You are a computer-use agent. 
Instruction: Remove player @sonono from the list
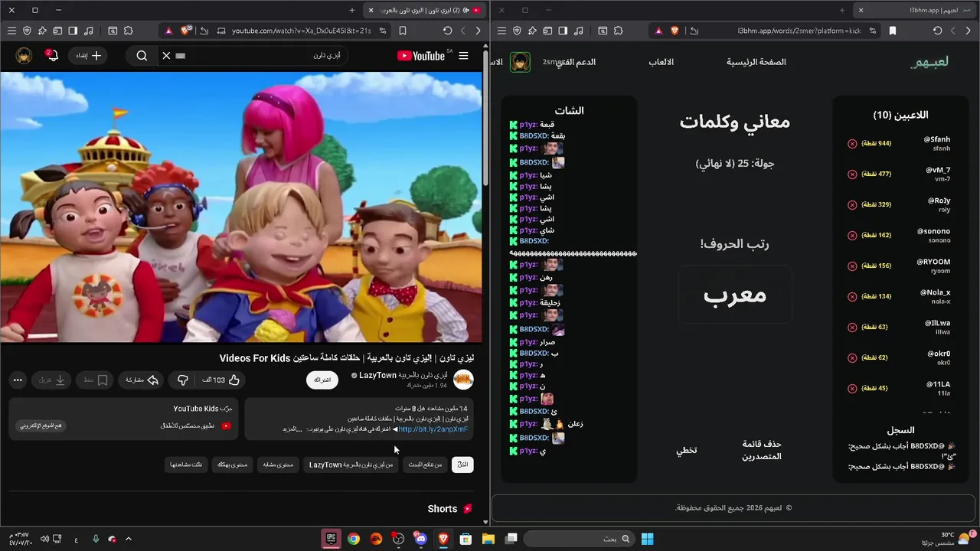[x=852, y=236]
